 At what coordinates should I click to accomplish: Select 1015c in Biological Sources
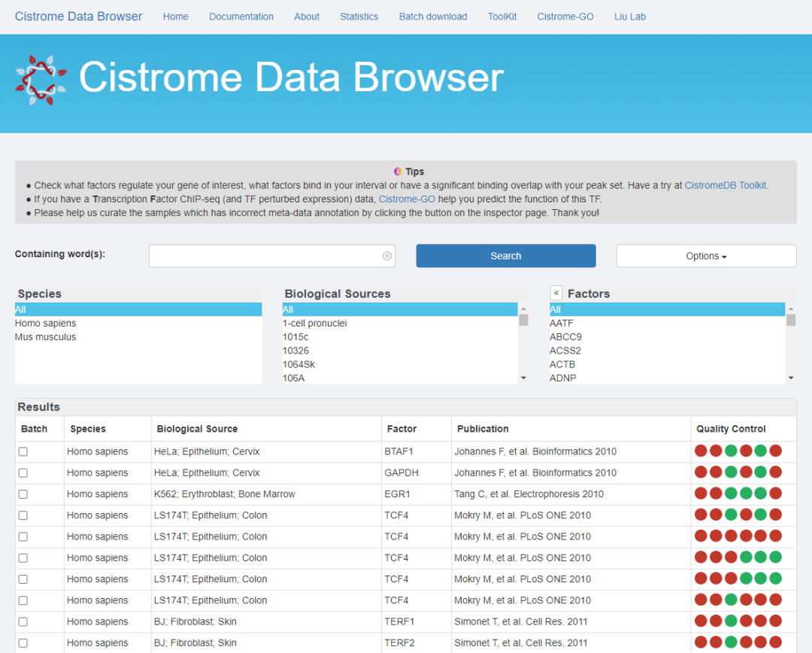(x=400, y=337)
